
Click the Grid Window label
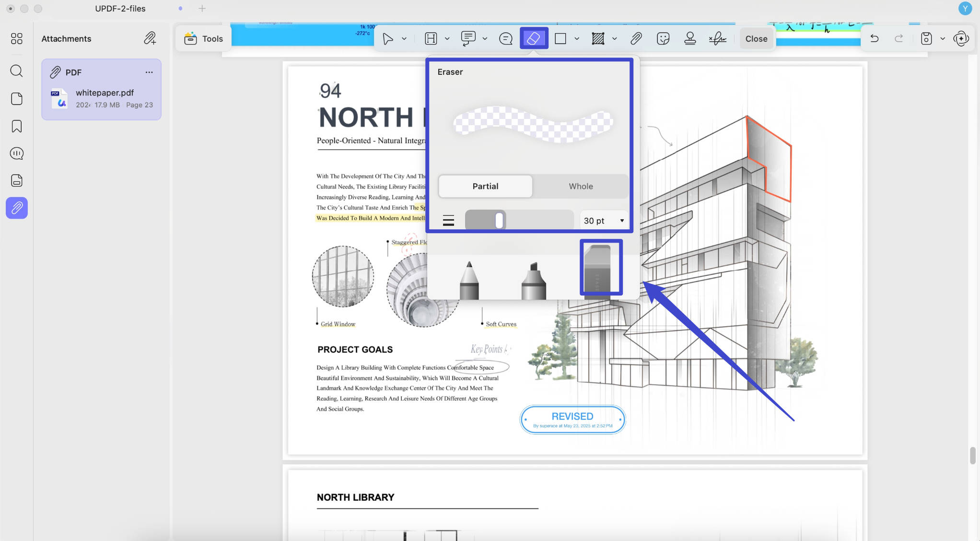click(338, 324)
